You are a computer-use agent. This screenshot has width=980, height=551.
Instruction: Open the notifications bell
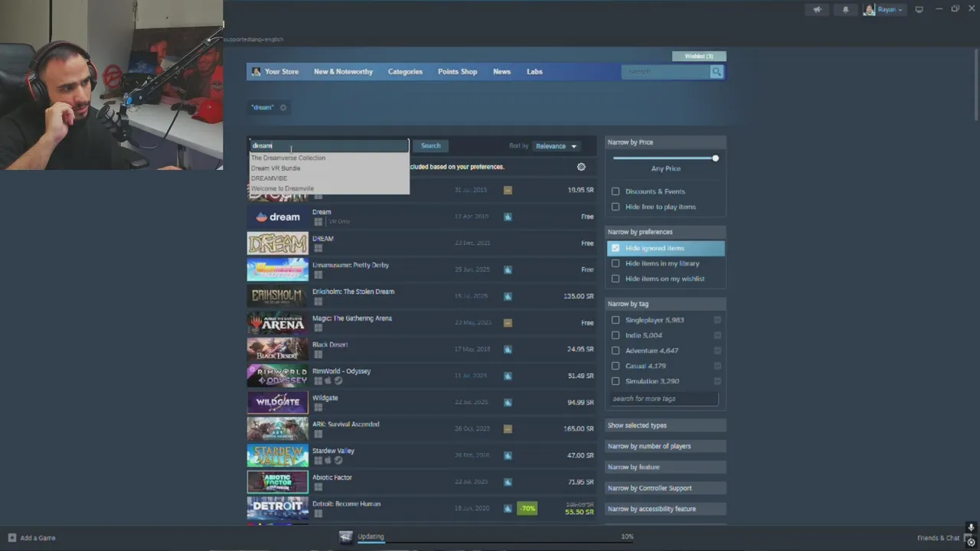(845, 9)
